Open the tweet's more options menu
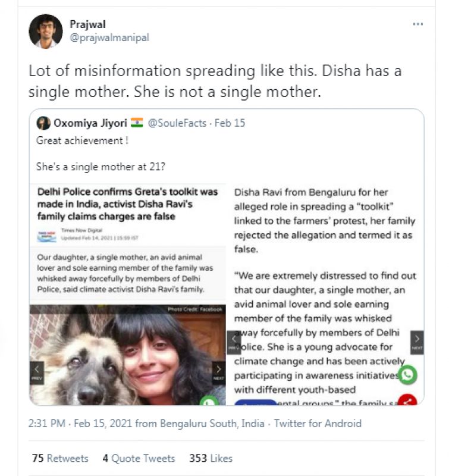 click(418, 24)
